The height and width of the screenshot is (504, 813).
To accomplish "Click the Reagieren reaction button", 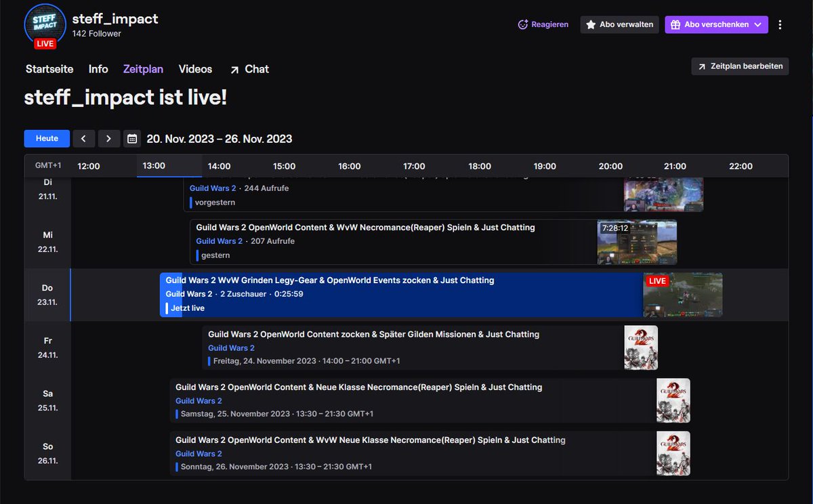I will (x=543, y=24).
